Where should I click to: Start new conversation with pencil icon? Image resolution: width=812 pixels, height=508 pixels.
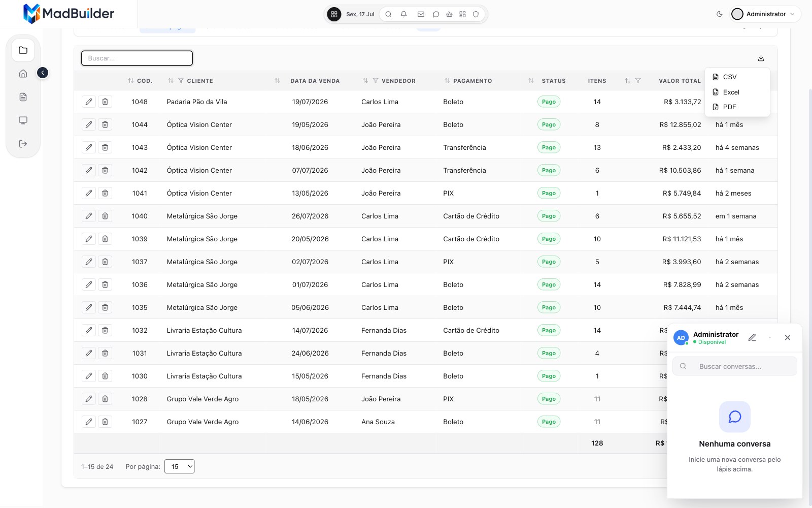(752, 338)
